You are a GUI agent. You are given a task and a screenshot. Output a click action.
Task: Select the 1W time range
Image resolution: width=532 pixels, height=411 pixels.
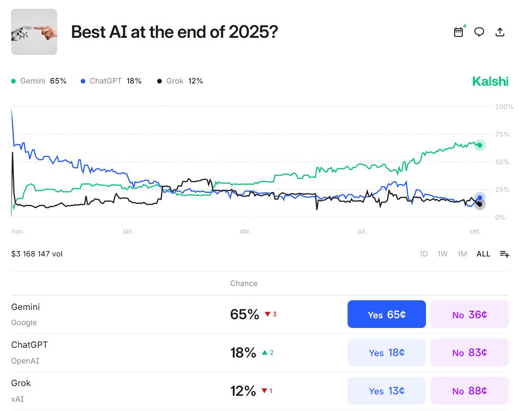click(x=443, y=254)
